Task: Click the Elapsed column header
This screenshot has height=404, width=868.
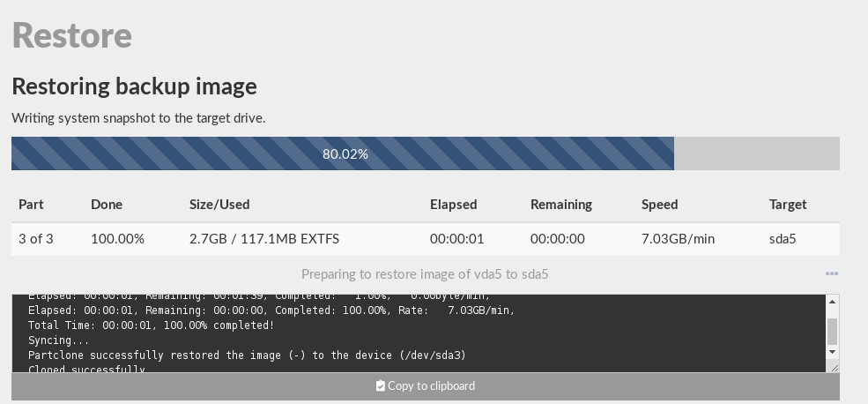Action: (x=453, y=205)
